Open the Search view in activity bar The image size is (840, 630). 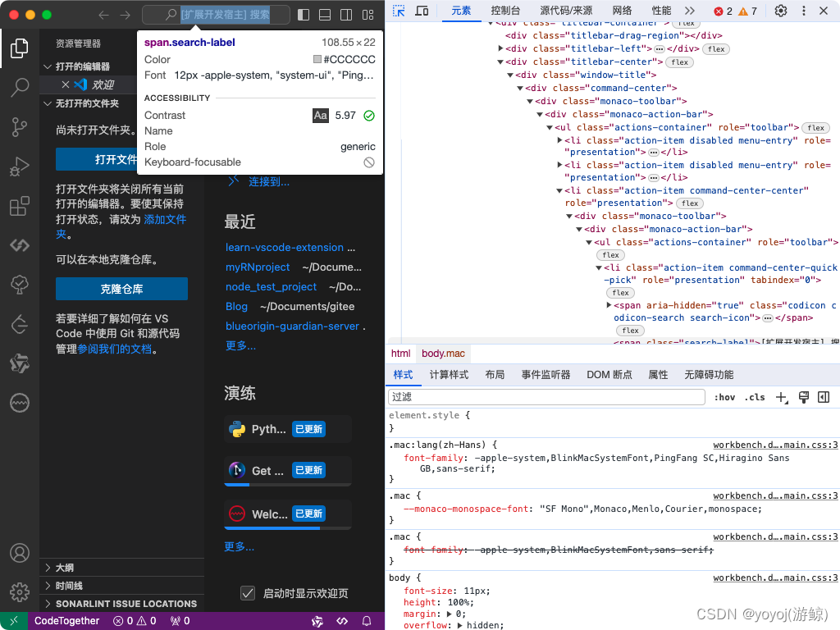click(20, 87)
